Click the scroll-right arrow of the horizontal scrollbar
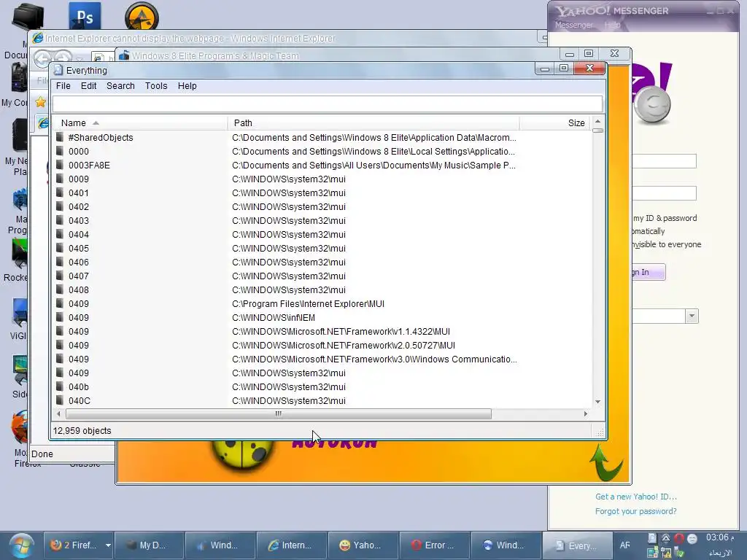 [x=586, y=414]
